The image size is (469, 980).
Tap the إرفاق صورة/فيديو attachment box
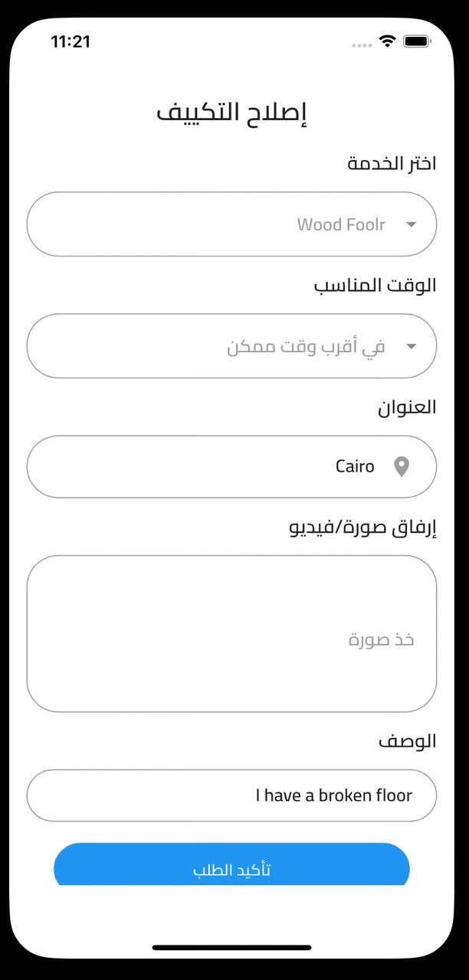pyautogui.click(x=231, y=633)
